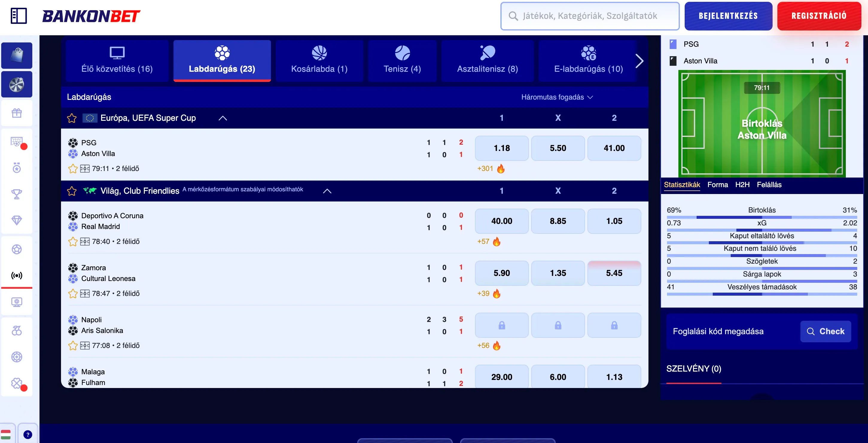This screenshot has height=443, width=868.
Task: Open the monitor e-sports sidebar icon
Action: (x=16, y=302)
